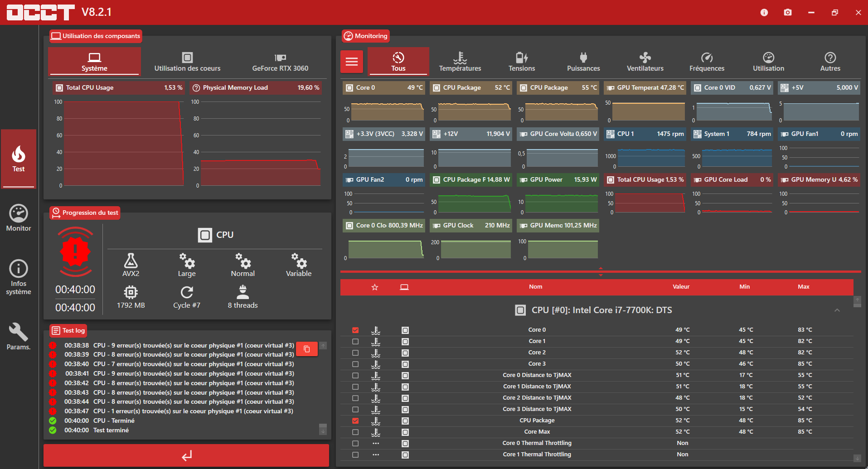Click the red error alert status icon

pyautogui.click(x=75, y=251)
